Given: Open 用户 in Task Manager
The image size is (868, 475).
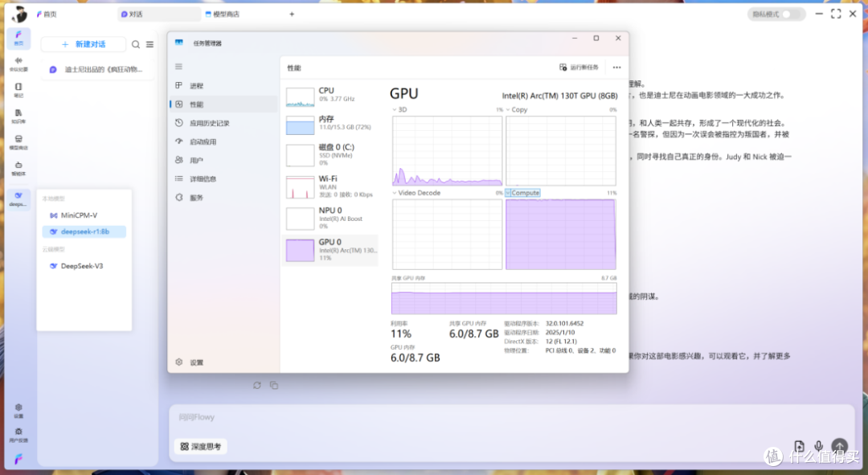Looking at the screenshot, I should (223, 160).
